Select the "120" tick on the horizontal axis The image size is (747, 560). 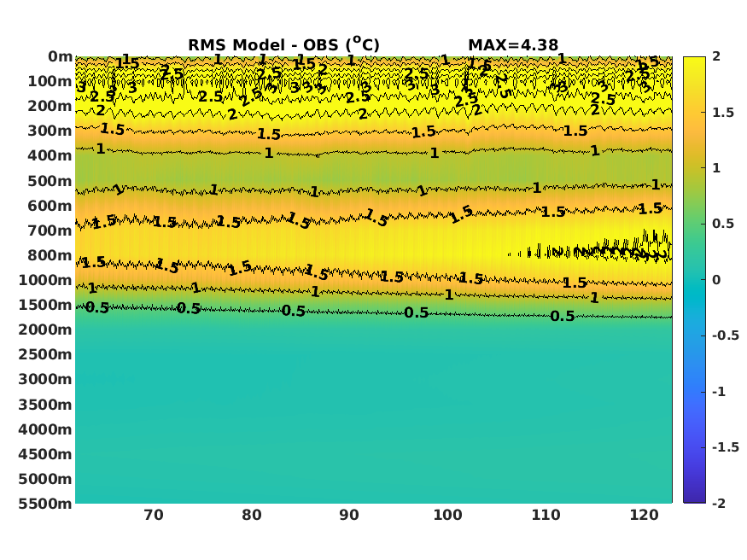(x=644, y=516)
